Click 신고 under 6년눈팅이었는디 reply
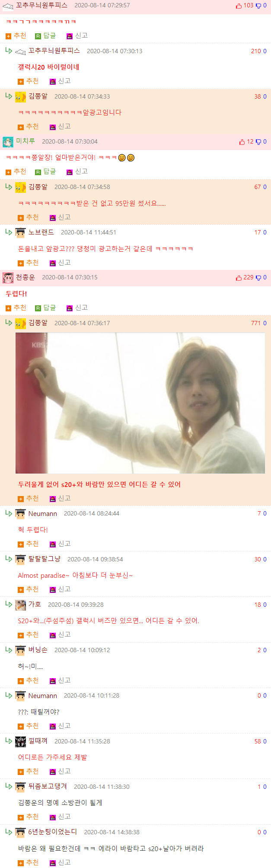 pyautogui.click(x=60, y=862)
